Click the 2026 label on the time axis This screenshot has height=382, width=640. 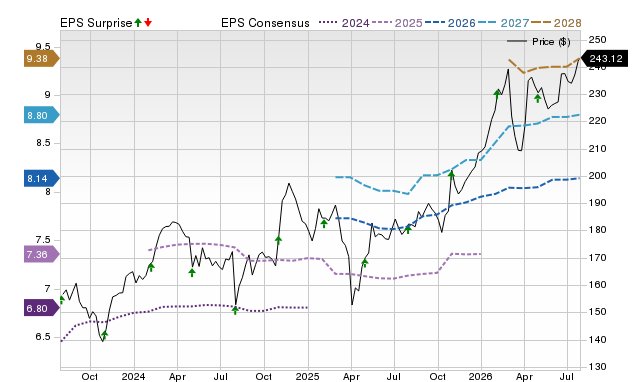tap(480, 376)
